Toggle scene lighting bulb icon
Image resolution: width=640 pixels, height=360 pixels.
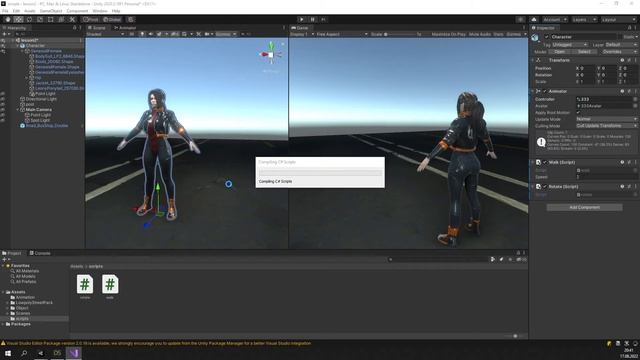coord(142,34)
